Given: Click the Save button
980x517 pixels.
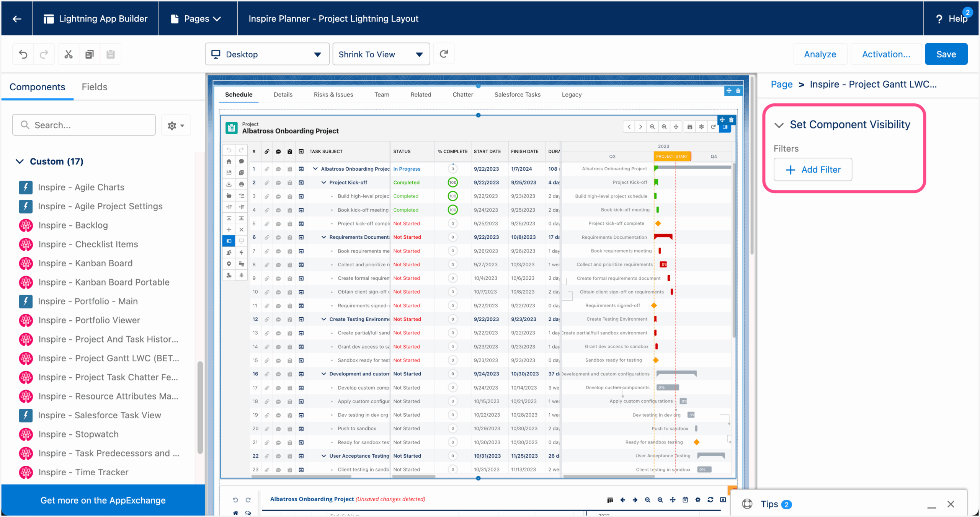Looking at the screenshot, I should (x=946, y=54).
